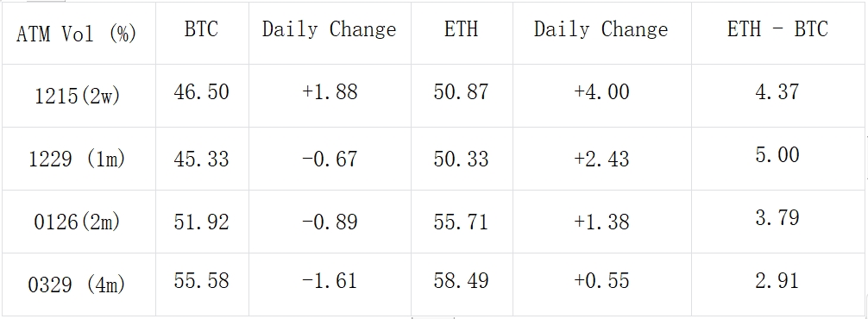Click the -1.61 daily change cell
The height and width of the screenshot is (319, 868).
330,285
